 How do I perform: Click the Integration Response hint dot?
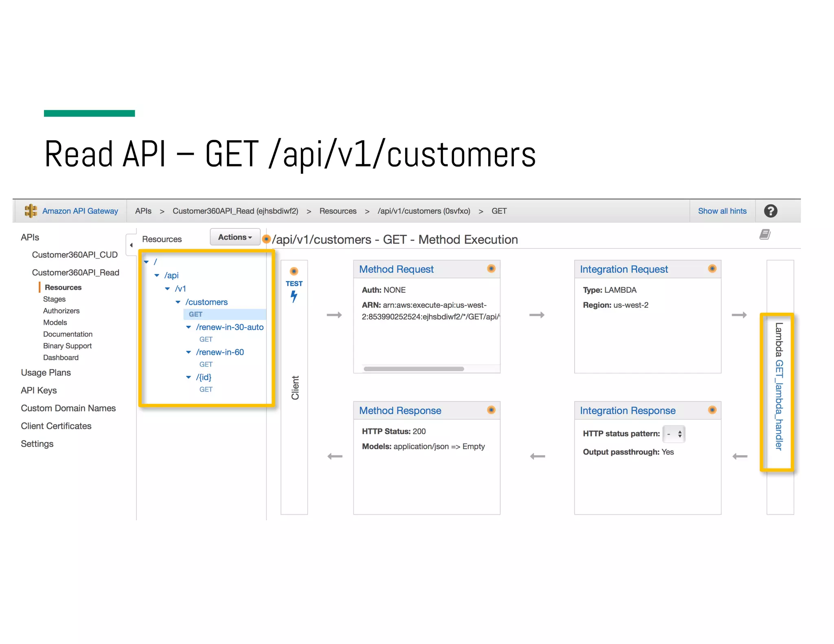coord(712,410)
